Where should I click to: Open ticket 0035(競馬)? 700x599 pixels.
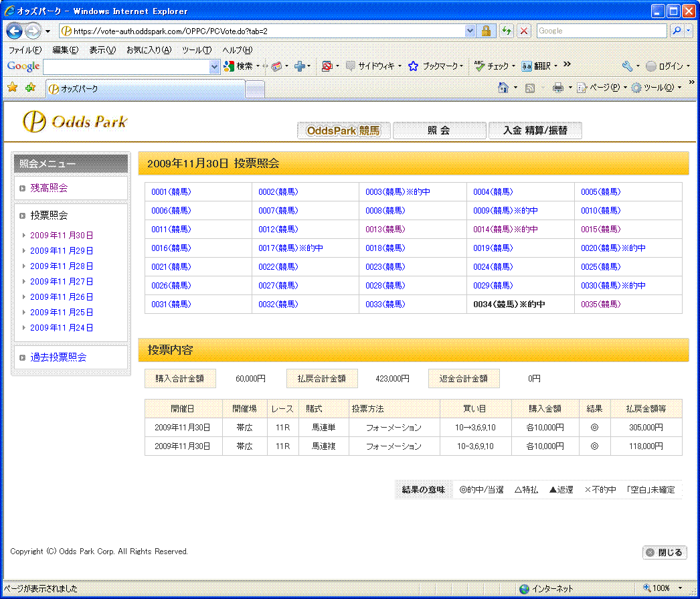point(600,305)
